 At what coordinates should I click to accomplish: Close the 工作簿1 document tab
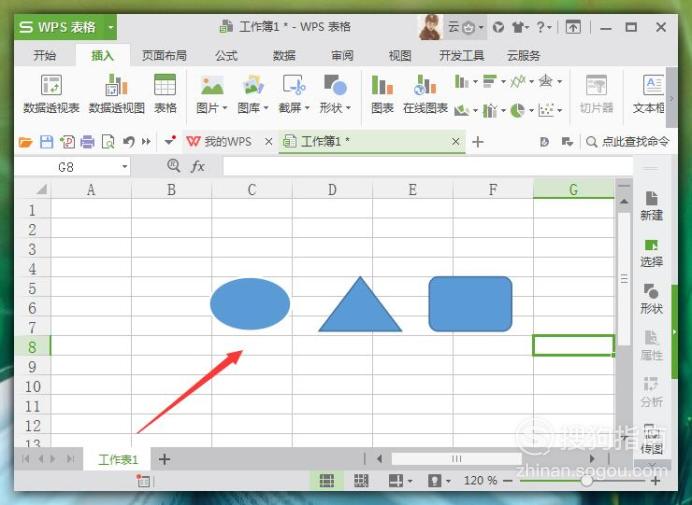[455, 142]
